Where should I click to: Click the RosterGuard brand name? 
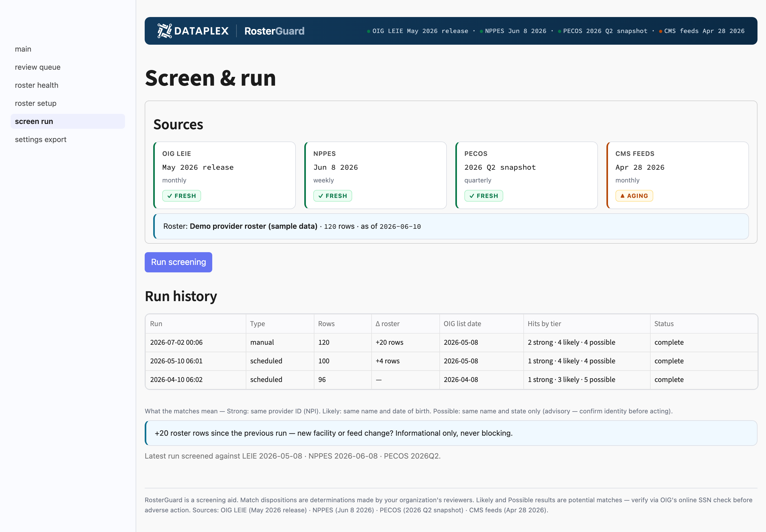[x=274, y=31]
